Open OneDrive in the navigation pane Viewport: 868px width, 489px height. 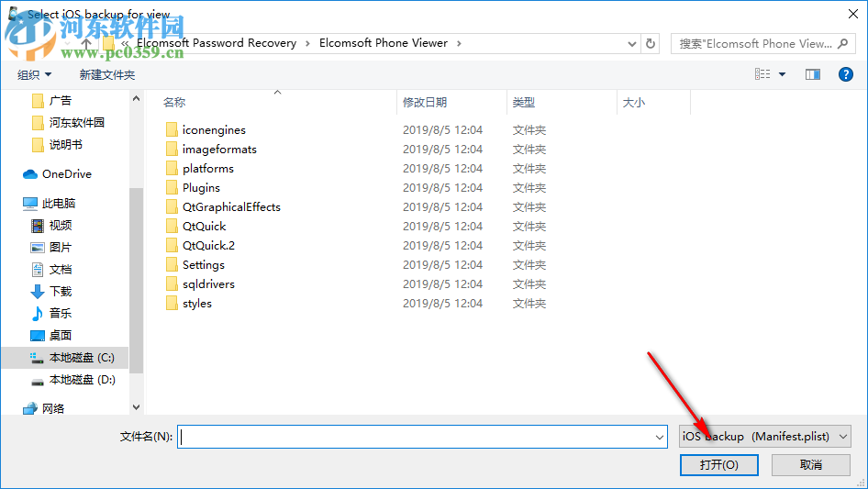(x=57, y=174)
